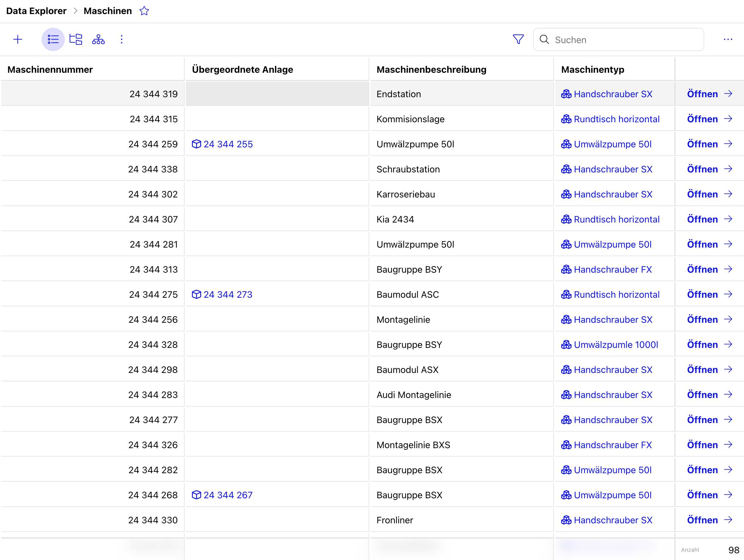Open the filter funnel icon
Viewport: 744px width, 560px height.
click(518, 40)
